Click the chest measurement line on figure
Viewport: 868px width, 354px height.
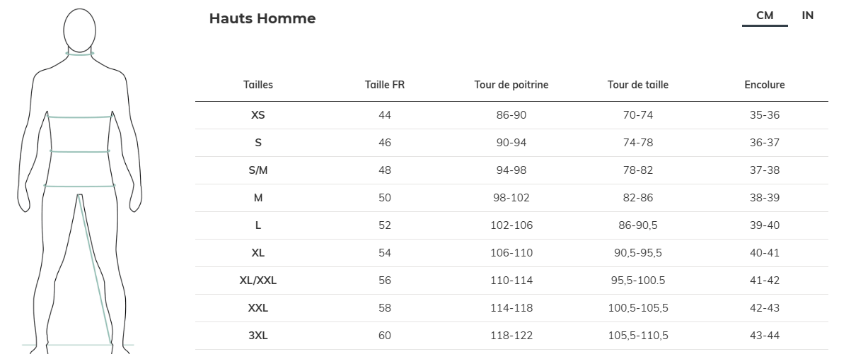[80, 117]
